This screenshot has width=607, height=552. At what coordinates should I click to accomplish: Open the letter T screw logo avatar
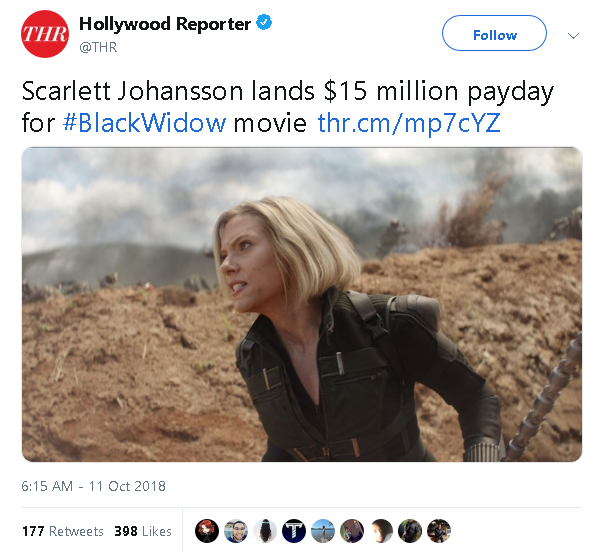[294, 531]
